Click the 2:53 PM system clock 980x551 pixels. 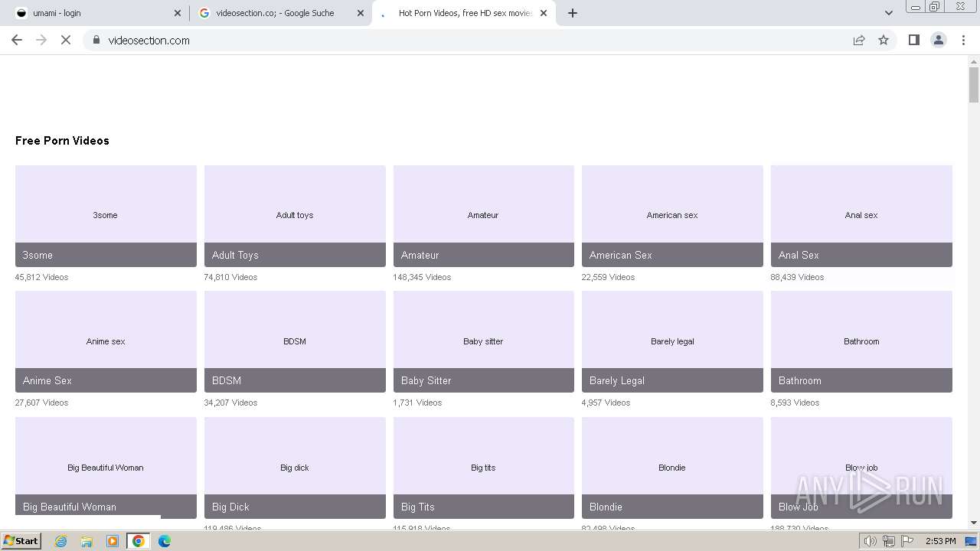tap(940, 541)
